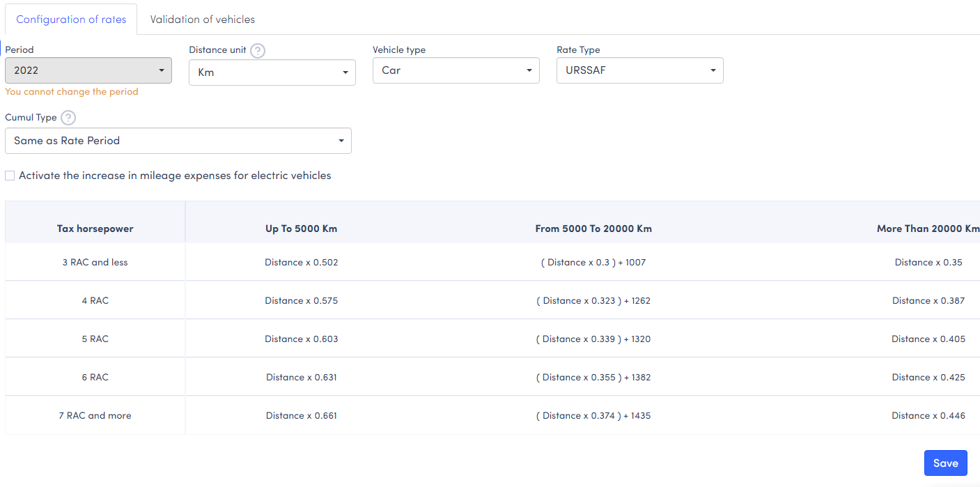Click help icon beside Cumul Type
This screenshot has height=487, width=980.
[x=68, y=118]
